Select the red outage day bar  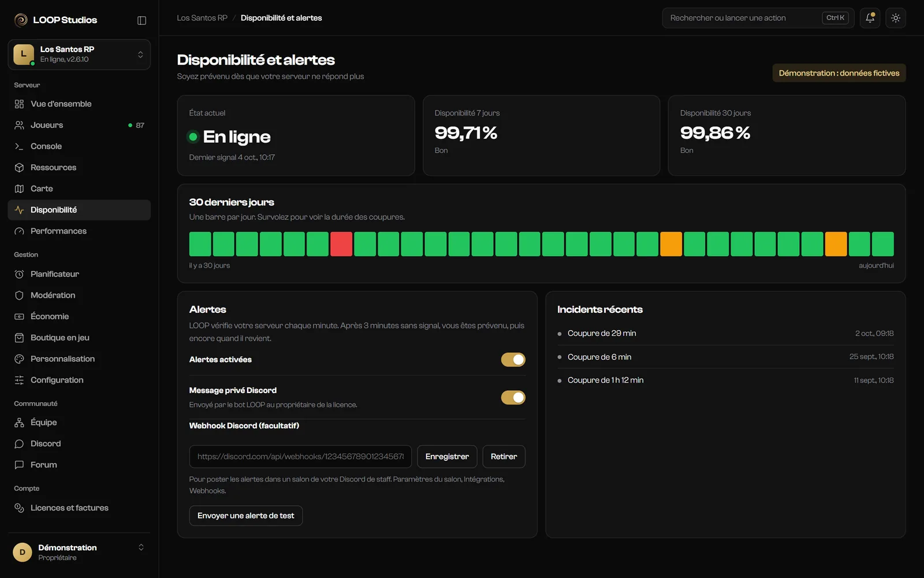(x=341, y=244)
